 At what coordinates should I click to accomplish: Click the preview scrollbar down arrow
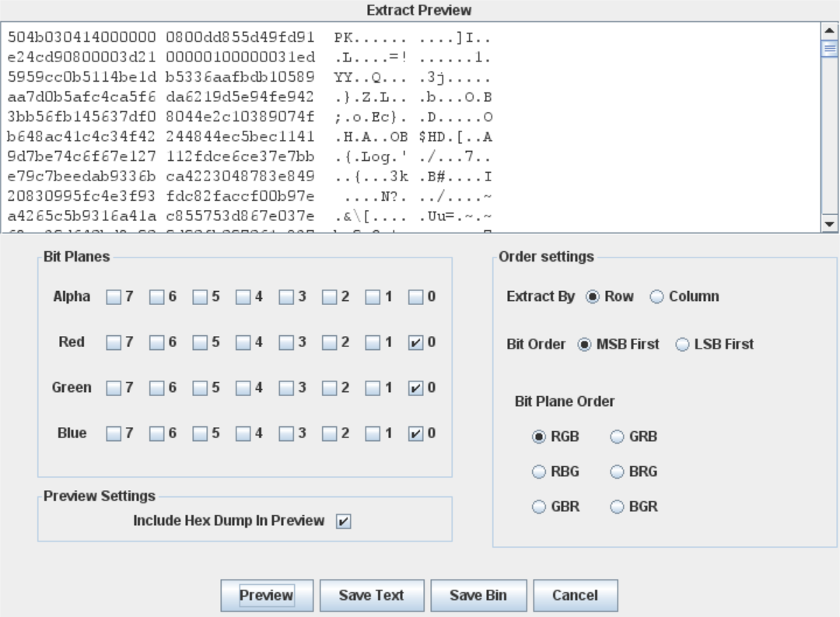[829, 224]
